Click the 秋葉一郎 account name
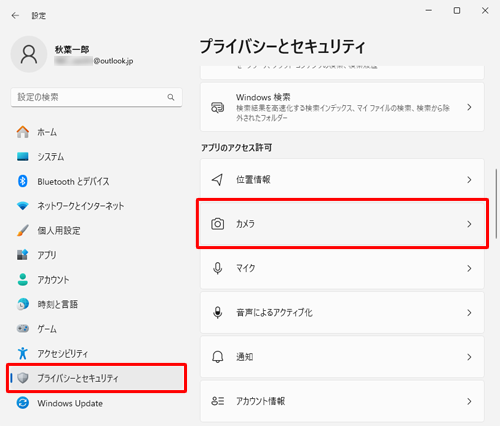500x426 pixels. click(72, 50)
